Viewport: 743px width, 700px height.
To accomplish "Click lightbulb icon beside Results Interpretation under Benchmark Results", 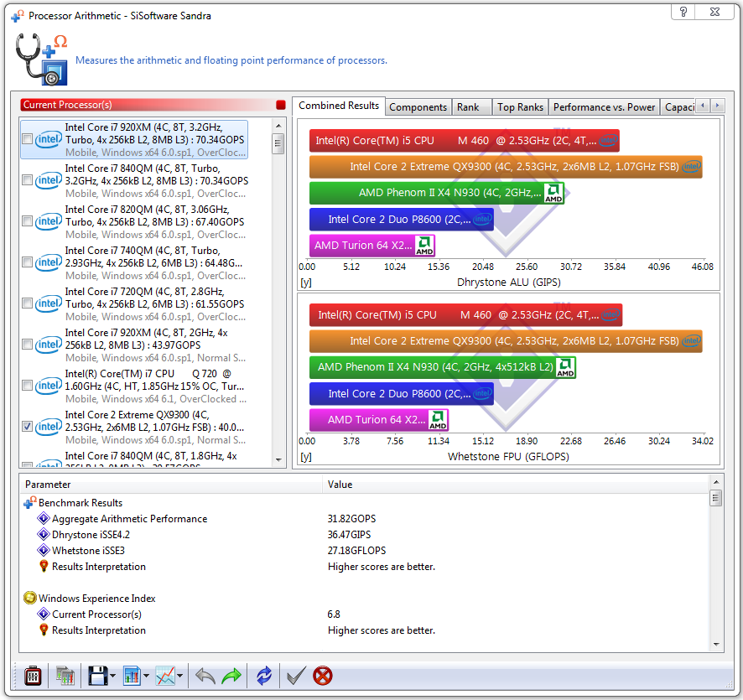I will click(44, 566).
